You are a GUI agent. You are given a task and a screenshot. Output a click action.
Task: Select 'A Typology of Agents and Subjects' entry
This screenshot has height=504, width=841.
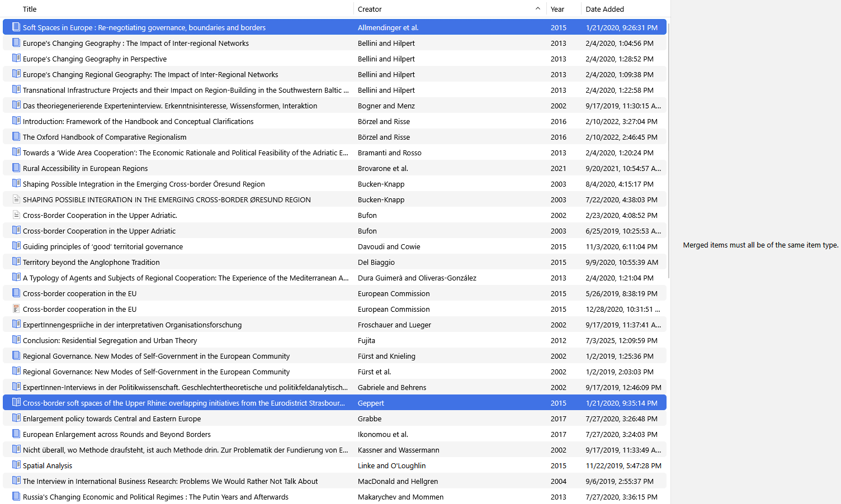pyautogui.click(x=334, y=278)
